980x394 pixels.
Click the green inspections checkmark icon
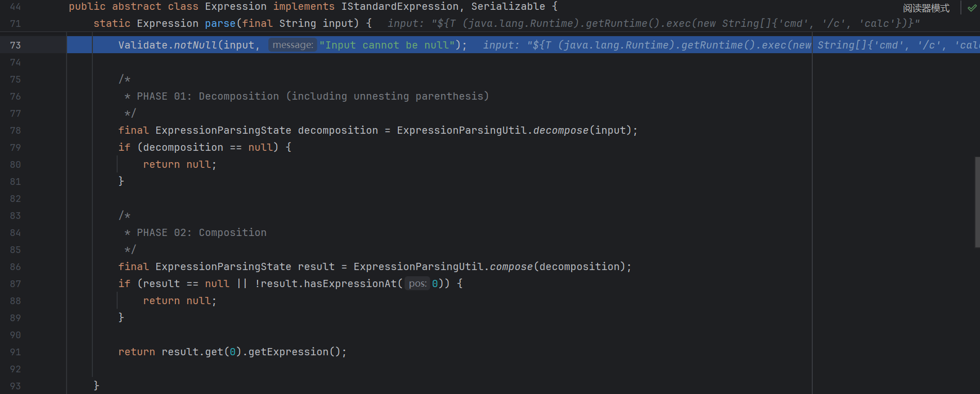pyautogui.click(x=972, y=8)
